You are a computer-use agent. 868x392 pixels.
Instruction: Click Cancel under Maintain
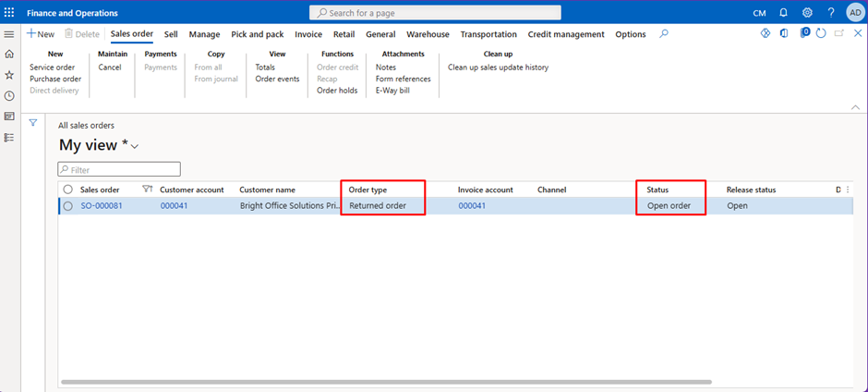pyautogui.click(x=110, y=67)
